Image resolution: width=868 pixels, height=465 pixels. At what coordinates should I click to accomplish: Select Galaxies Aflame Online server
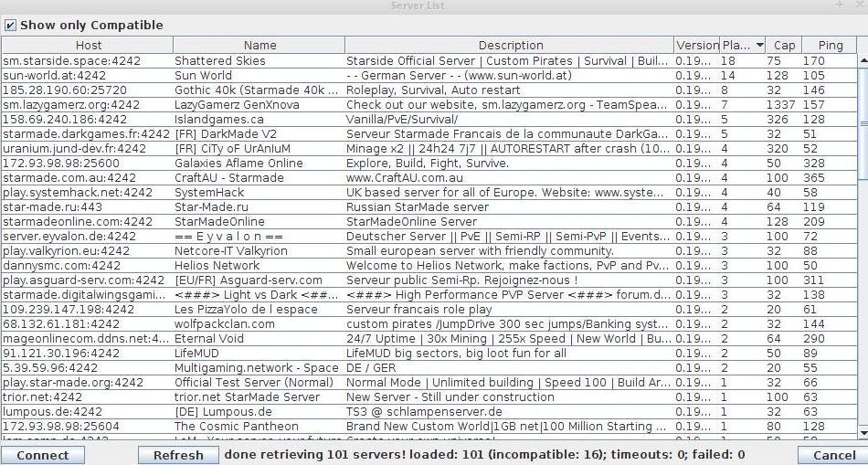tap(238, 164)
